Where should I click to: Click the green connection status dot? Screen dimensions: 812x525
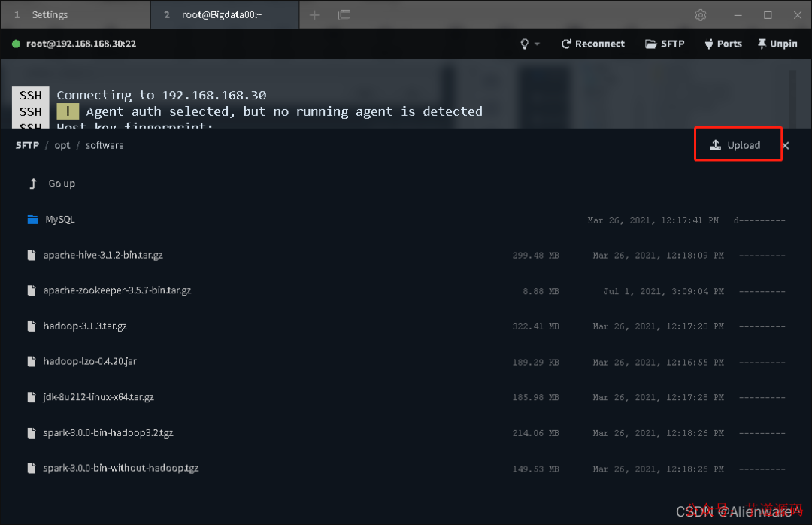(x=16, y=44)
